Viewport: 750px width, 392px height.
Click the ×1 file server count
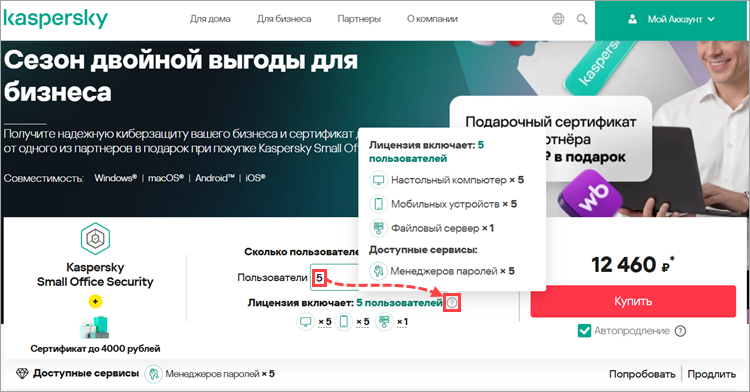[x=402, y=322]
